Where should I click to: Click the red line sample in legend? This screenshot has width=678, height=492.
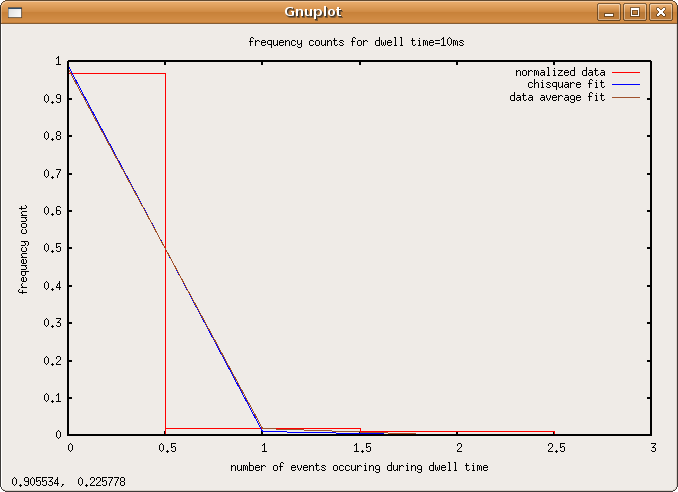point(625,72)
